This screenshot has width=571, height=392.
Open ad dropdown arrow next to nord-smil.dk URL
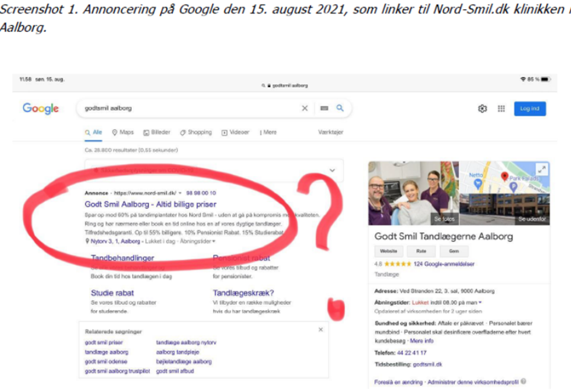(x=180, y=193)
